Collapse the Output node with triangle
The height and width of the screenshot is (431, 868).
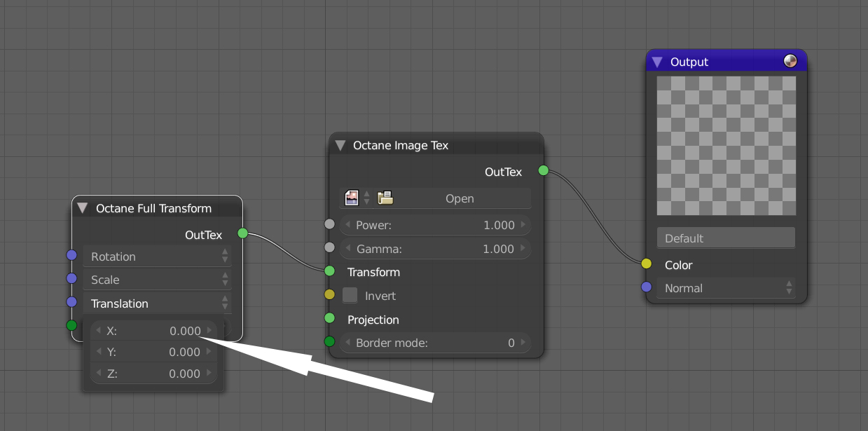click(657, 62)
